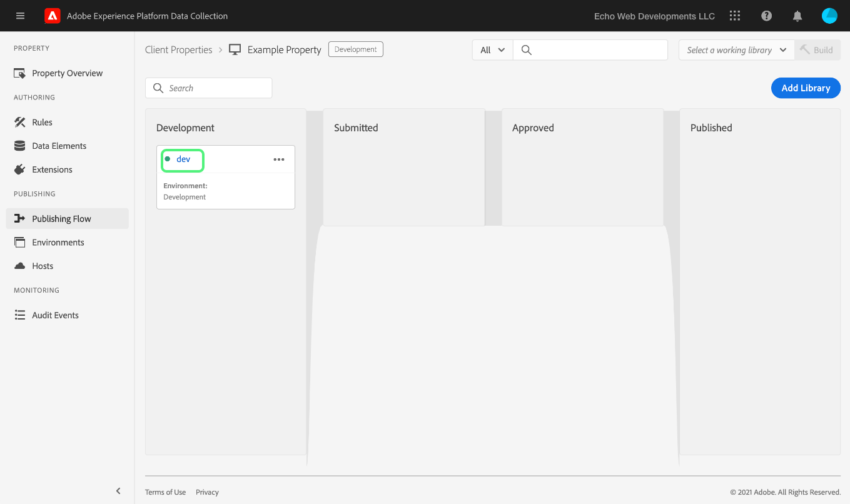Focus the library Search input field

click(x=209, y=88)
